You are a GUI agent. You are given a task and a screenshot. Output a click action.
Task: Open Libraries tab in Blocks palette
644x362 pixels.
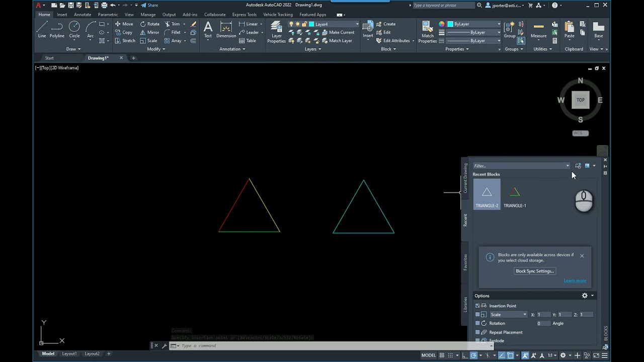coord(465,304)
